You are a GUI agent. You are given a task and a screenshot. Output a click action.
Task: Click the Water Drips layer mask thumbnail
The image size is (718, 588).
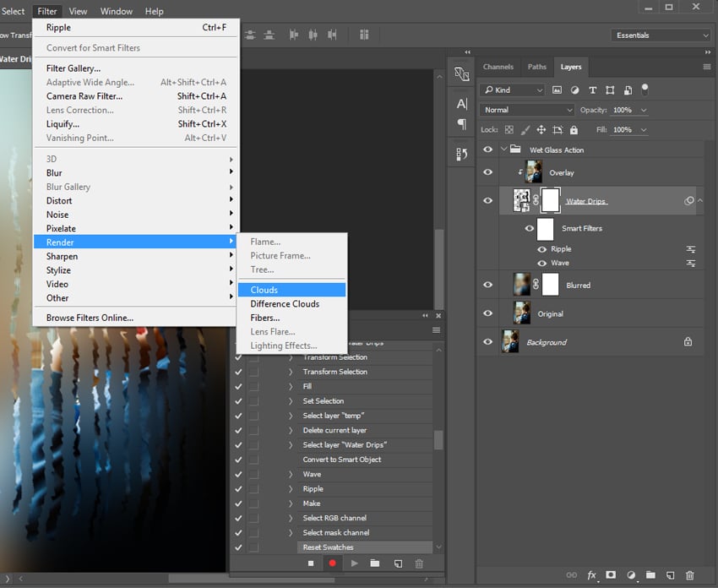[550, 200]
